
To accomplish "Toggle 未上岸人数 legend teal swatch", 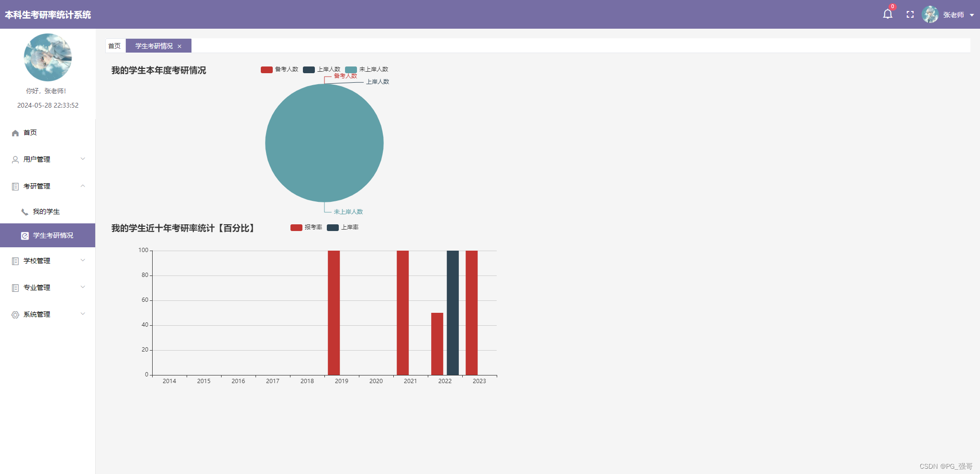I will tap(351, 69).
